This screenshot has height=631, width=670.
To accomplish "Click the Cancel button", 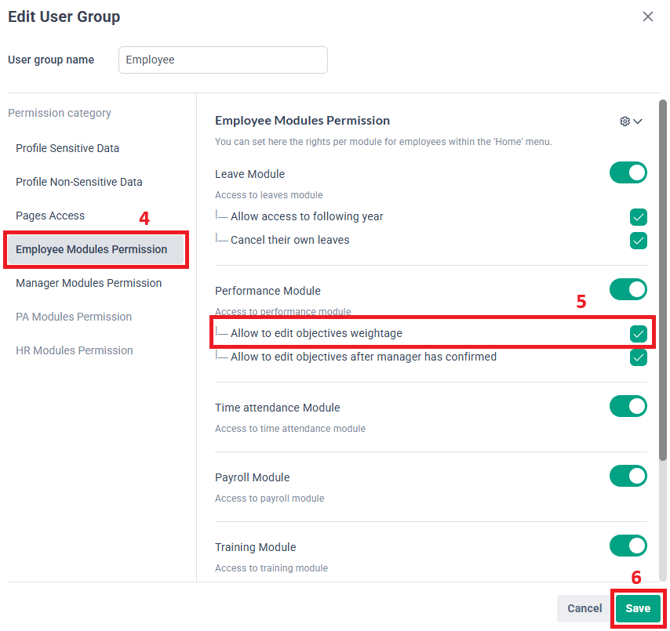I will click(584, 608).
